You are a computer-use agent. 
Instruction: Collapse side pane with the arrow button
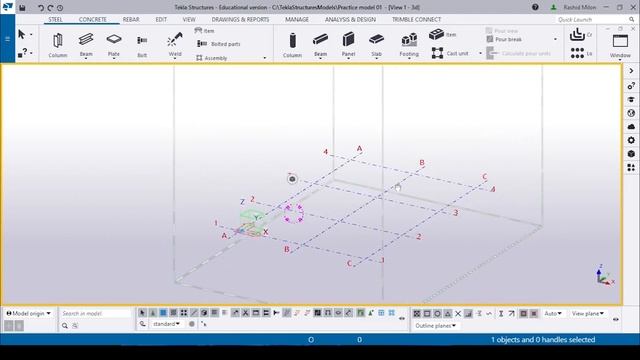[631, 71]
